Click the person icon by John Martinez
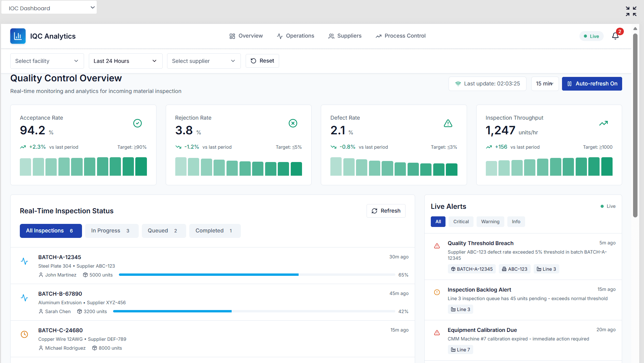The width and height of the screenshot is (644, 363). click(x=41, y=275)
